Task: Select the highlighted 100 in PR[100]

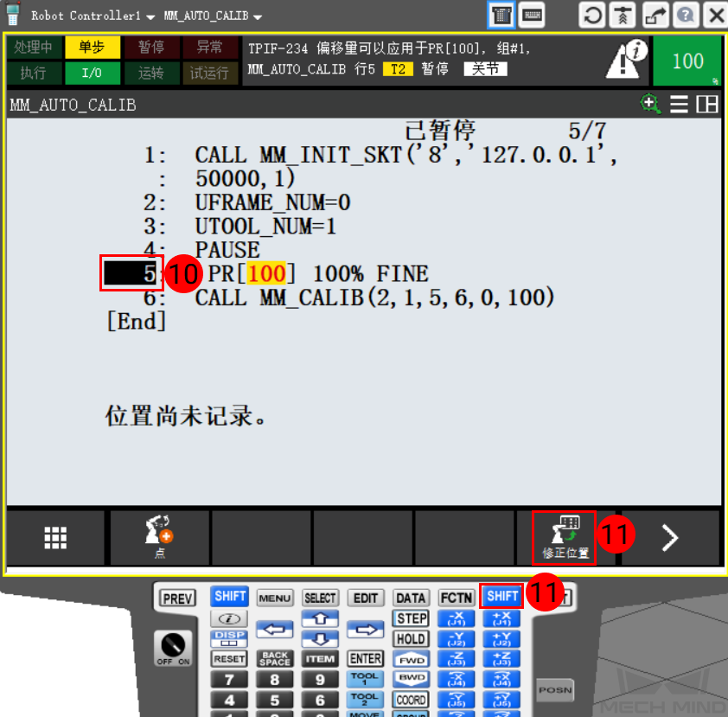Action: tap(266, 273)
